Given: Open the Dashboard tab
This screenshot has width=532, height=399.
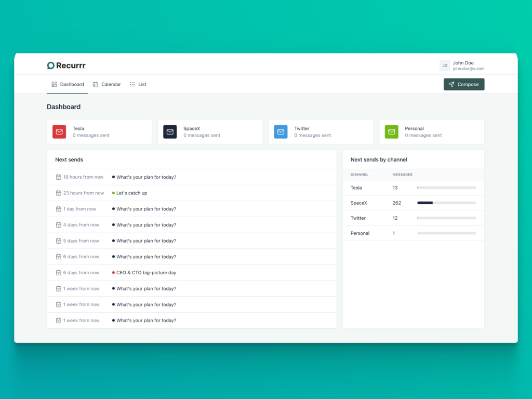Looking at the screenshot, I should pos(68,84).
